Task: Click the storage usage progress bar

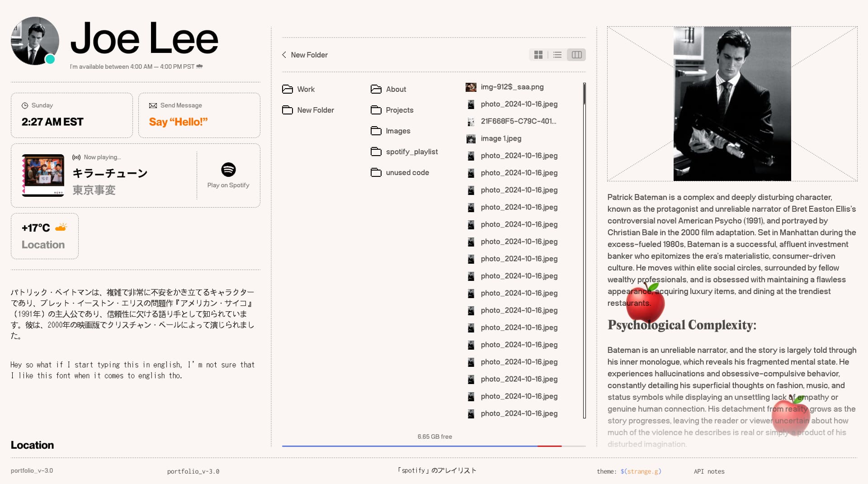Action: pyautogui.click(x=434, y=446)
